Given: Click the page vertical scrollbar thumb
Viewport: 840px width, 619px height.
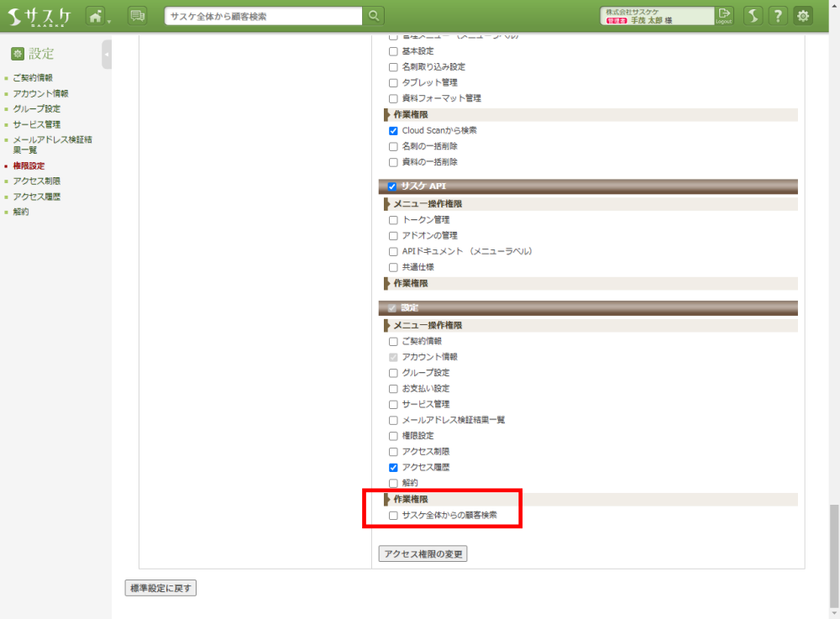Looking at the screenshot, I should click(834, 554).
